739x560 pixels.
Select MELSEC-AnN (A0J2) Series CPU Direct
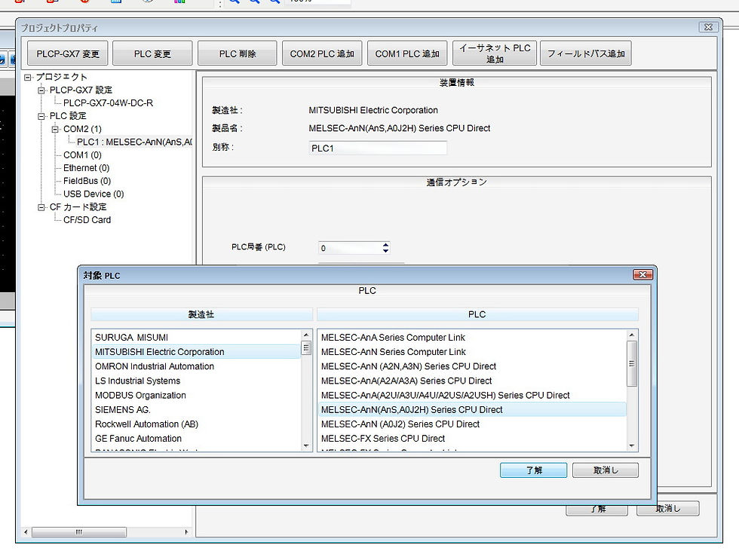click(x=472, y=424)
